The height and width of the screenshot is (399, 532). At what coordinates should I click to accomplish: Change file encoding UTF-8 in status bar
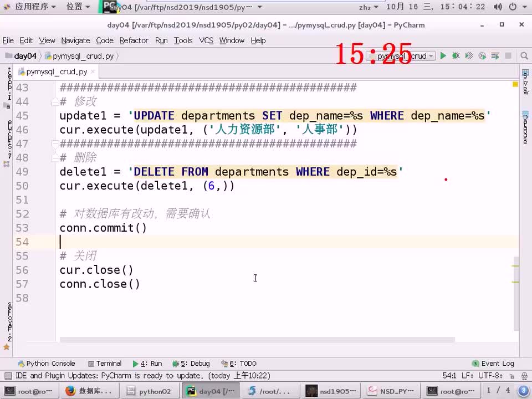coord(490,376)
